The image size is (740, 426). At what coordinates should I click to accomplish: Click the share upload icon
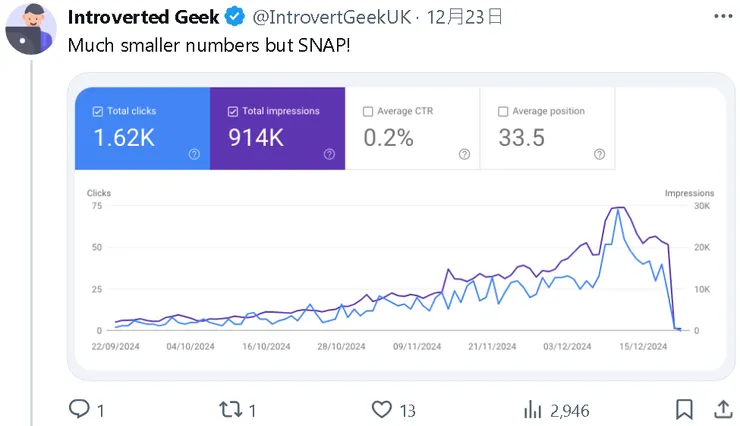(722, 409)
